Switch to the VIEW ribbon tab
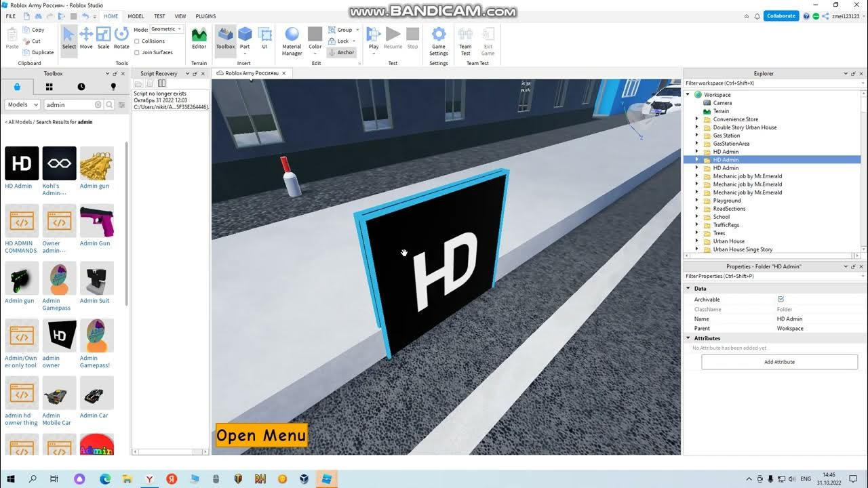Image resolution: width=868 pixels, height=488 pixels. [180, 16]
